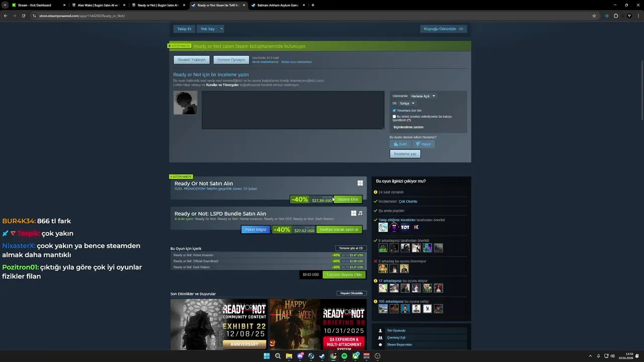
Task: Open Kuyruğu Görüntüle queue button
Action: coord(443,29)
